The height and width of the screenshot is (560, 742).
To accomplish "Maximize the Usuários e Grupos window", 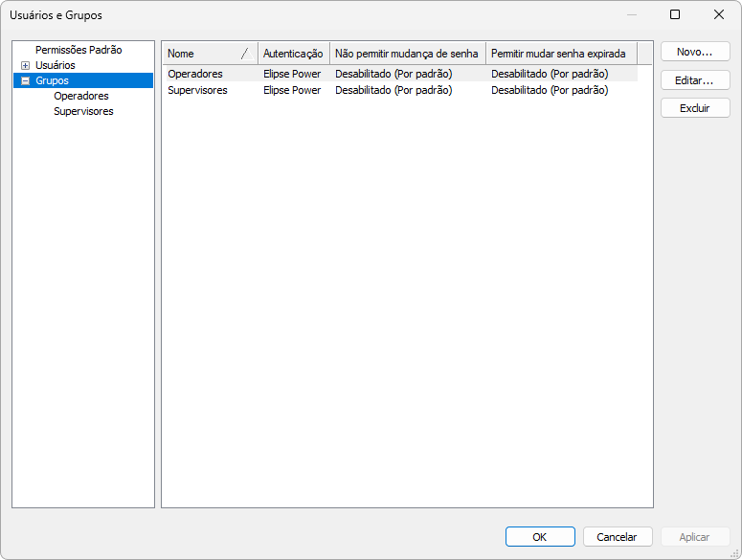I will pyautogui.click(x=675, y=14).
